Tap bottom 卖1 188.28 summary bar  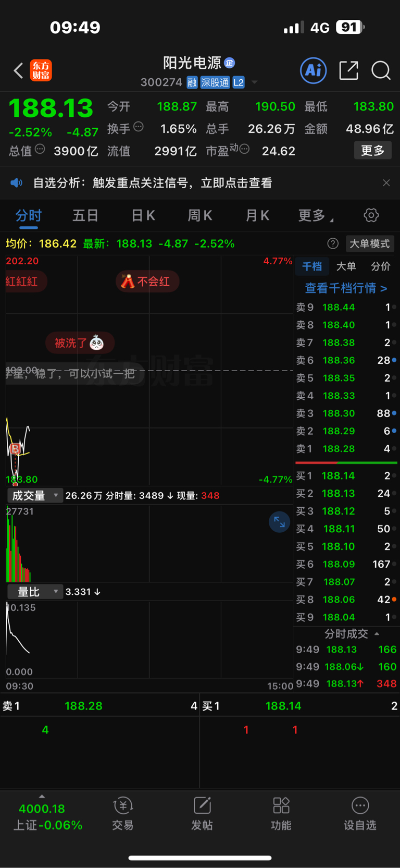[99, 706]
